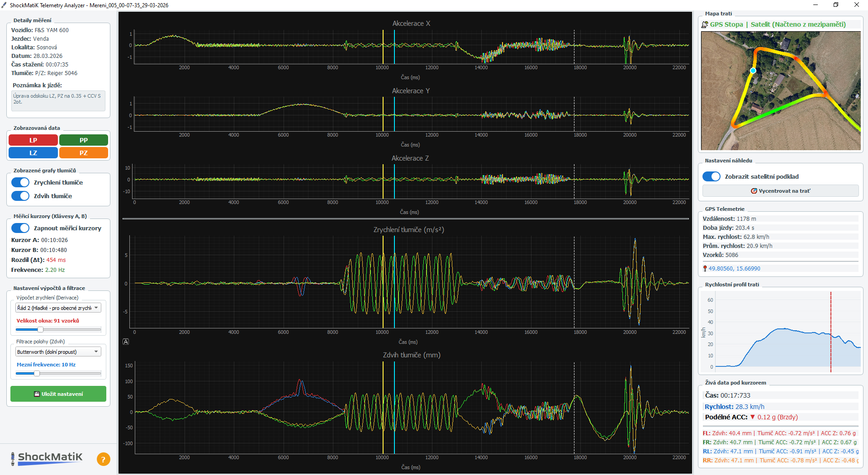Click the RL damper live data row
This screenshot has width=868, height=475.
click(x=780, y=451)
